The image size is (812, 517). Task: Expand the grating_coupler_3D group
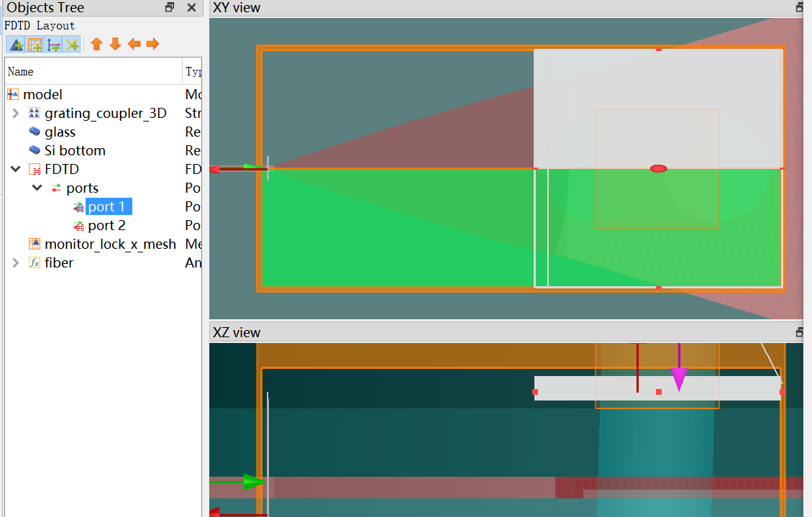click(x=15, y=114)
